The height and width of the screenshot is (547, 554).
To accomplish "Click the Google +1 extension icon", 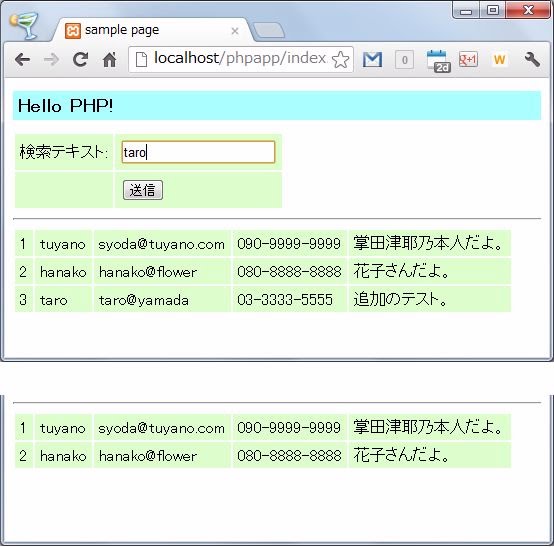I will click(x=468, y=59).
